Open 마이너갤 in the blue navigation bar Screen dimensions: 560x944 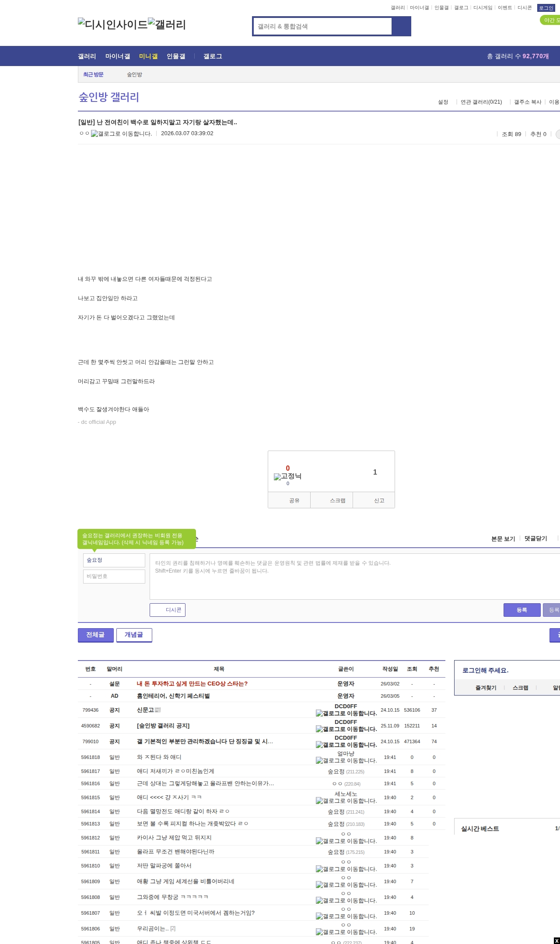click(x=118, y=56)
